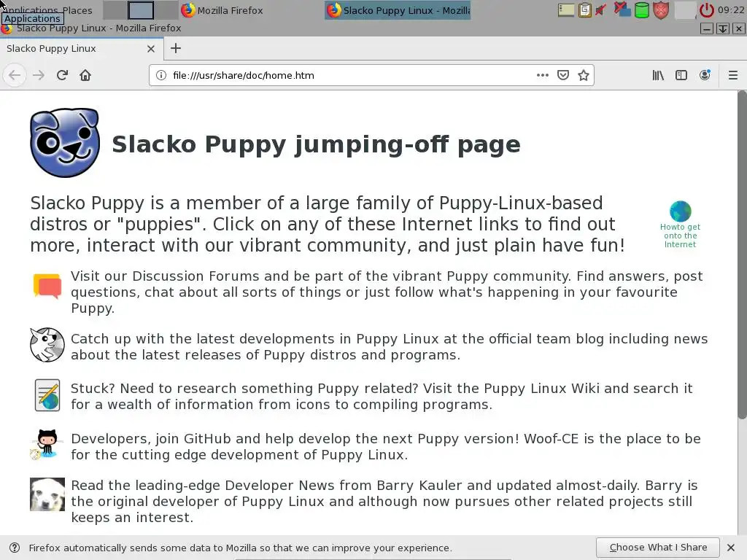The image size is (747, 560).
Task: Open the clipboard manager tray icon
Action: (x=585, y=10)
